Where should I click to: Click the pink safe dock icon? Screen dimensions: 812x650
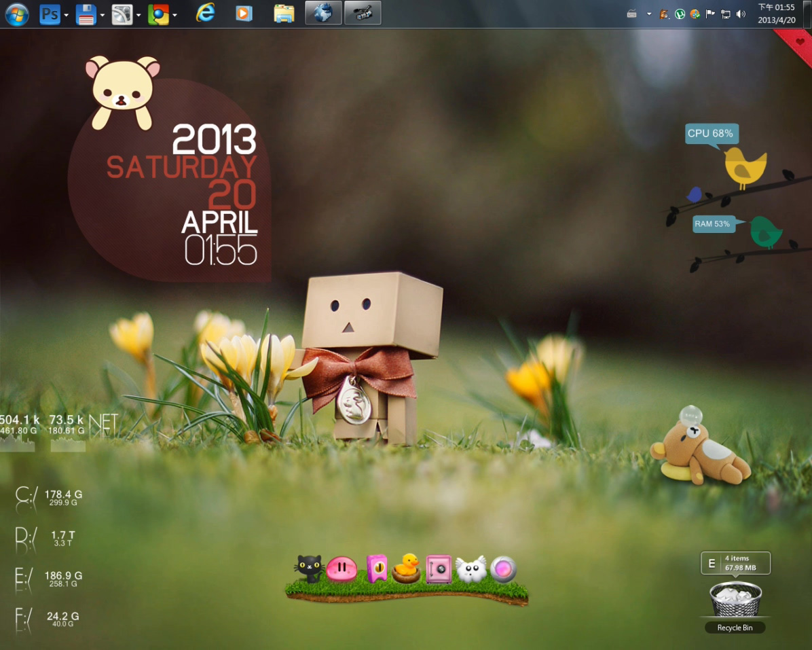click(x=439, y=569)
